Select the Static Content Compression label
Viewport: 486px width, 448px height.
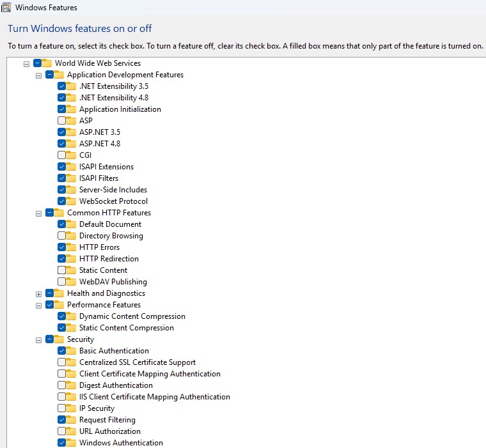point(127,328)
